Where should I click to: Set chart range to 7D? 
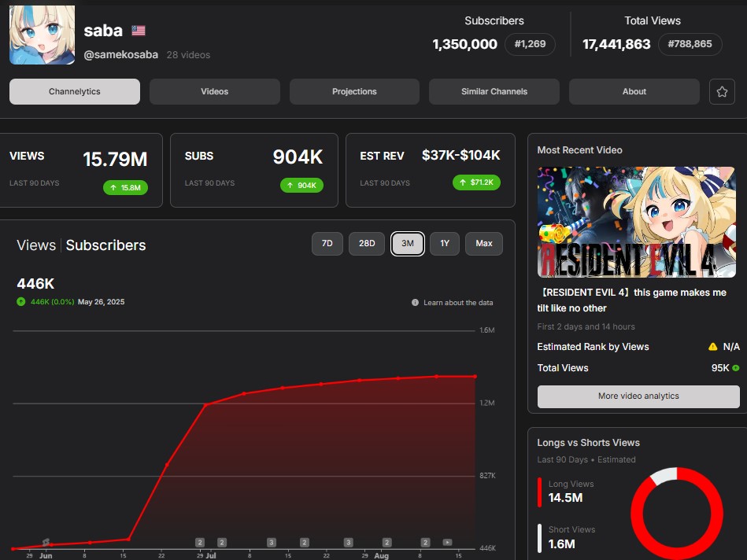(327, 243)
